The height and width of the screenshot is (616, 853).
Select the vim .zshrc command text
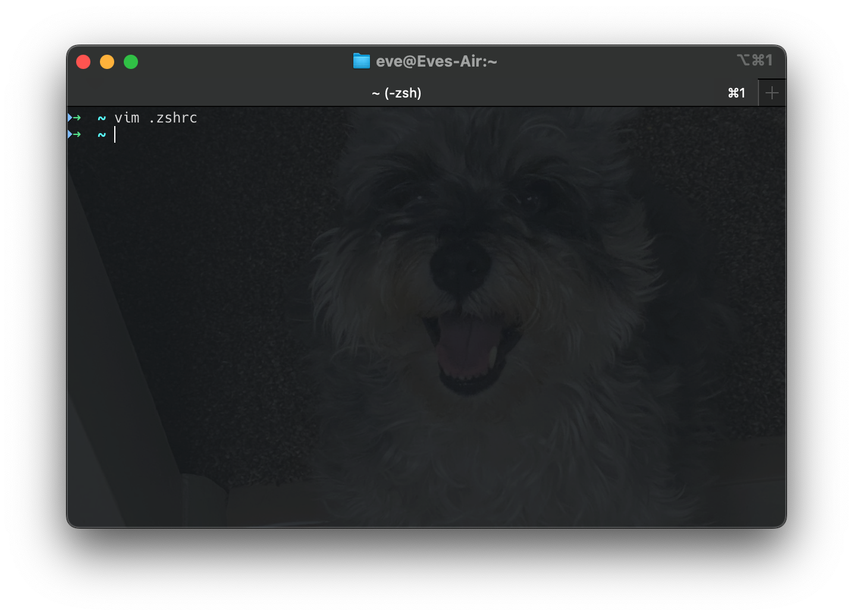click(156, 118)
